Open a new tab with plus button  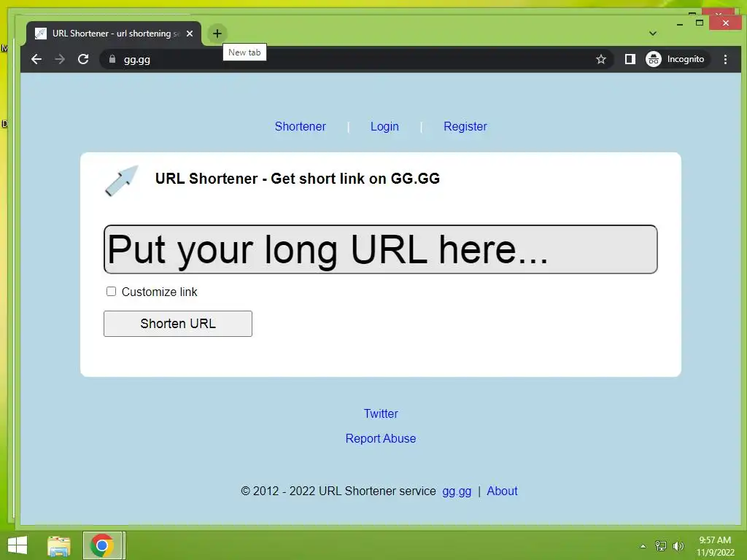(217, 34)
